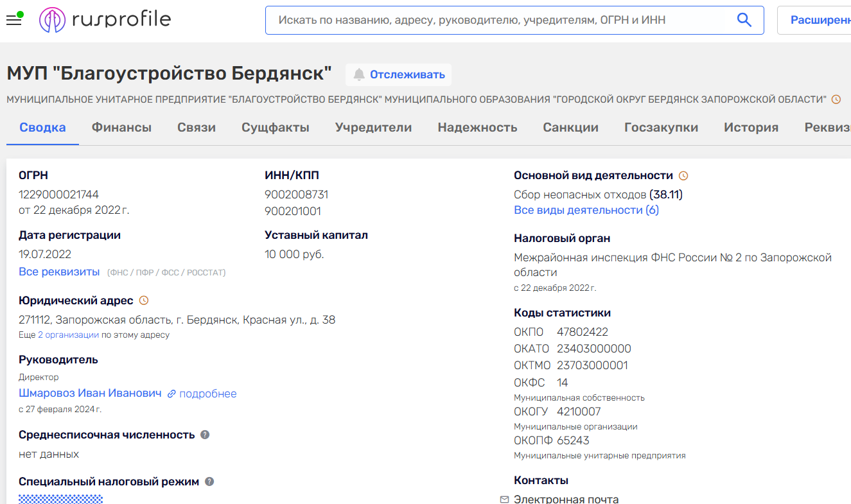Click the rusprofile logo
This screenshot has height=504, width=851.
point(105,20)
